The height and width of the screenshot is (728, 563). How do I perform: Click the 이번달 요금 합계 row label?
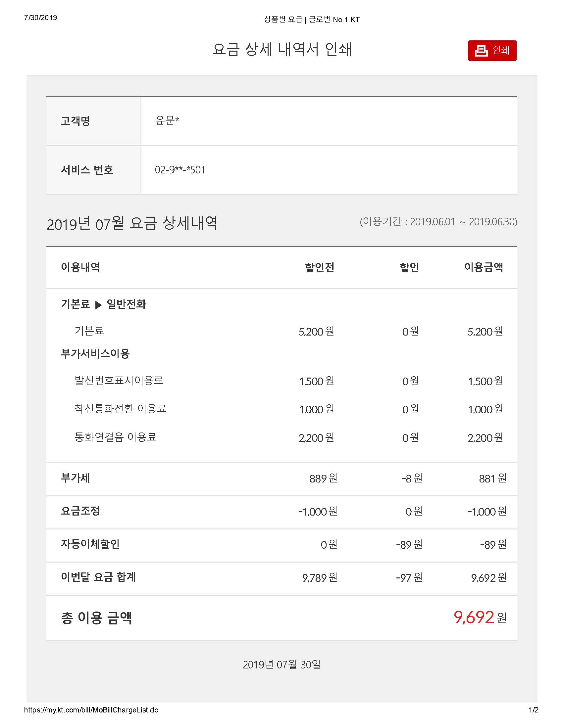coord(98,577)
